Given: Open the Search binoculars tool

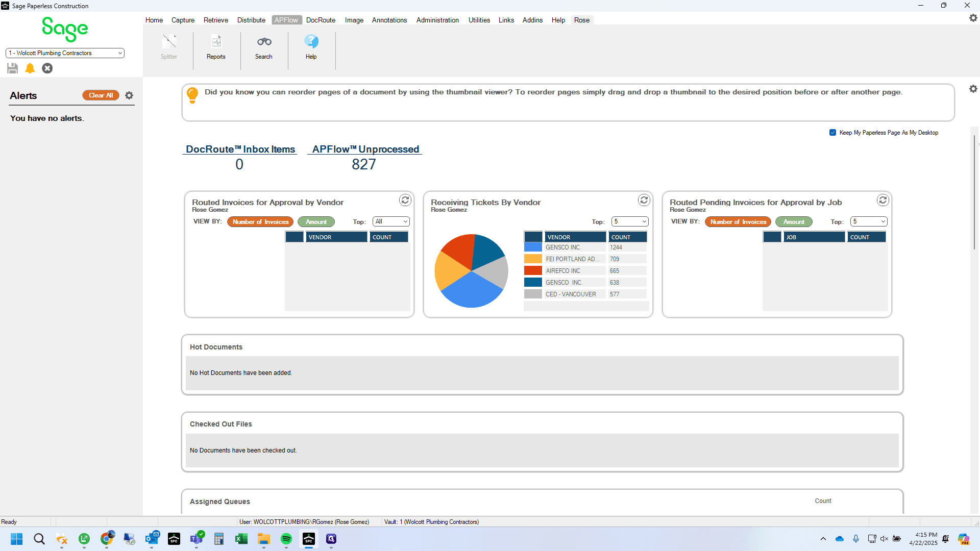Looking at the screenshot, I should [x=264, y=47].
